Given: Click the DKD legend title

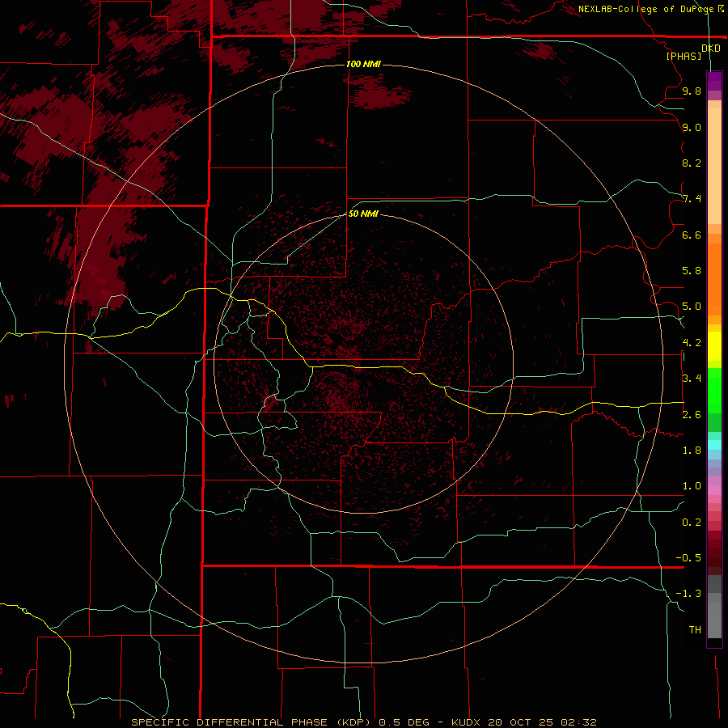Looking at the screenshot, I should pos(711,49).
